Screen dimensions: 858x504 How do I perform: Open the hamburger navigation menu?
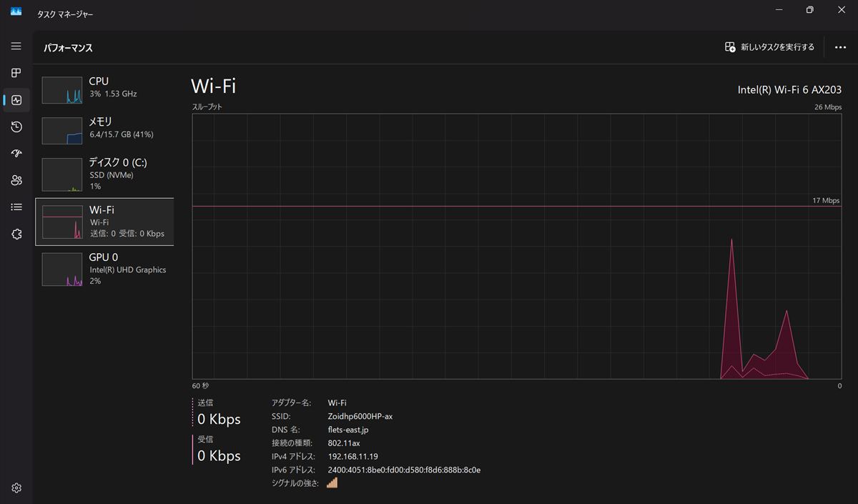coord(16,46)
